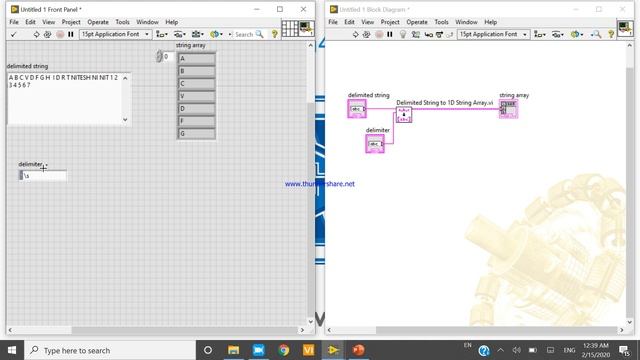The image size is (640, 360).
Task: Click the delimited string terminal on Block Diagram
Action: [x=357, y=109]
